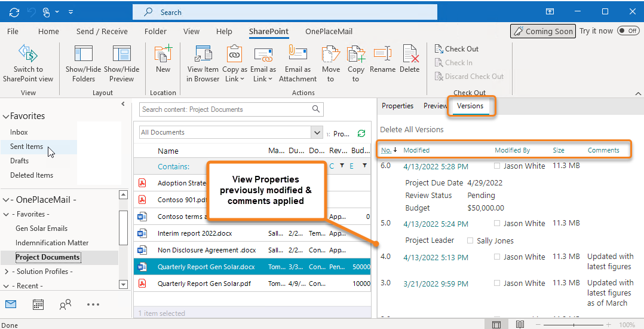Click the green refresh icon
644x329 pixels.
coord(361,133)
